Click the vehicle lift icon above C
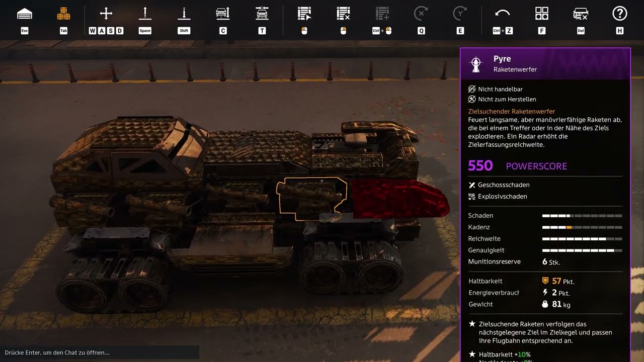 223,14
